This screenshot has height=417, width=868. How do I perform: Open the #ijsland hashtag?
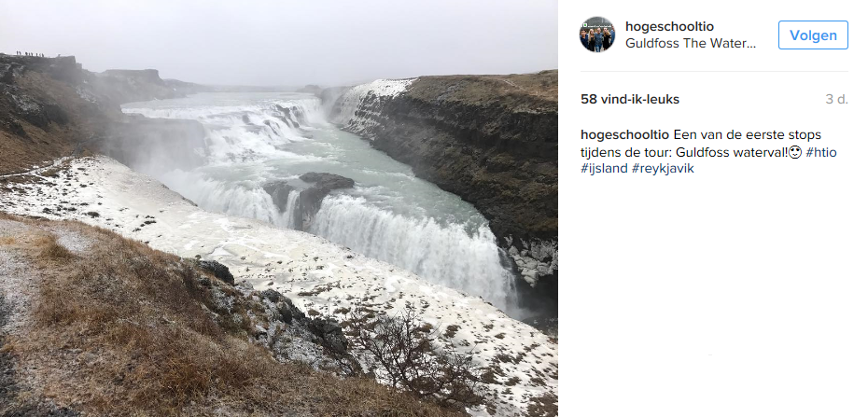coord(604,169)
